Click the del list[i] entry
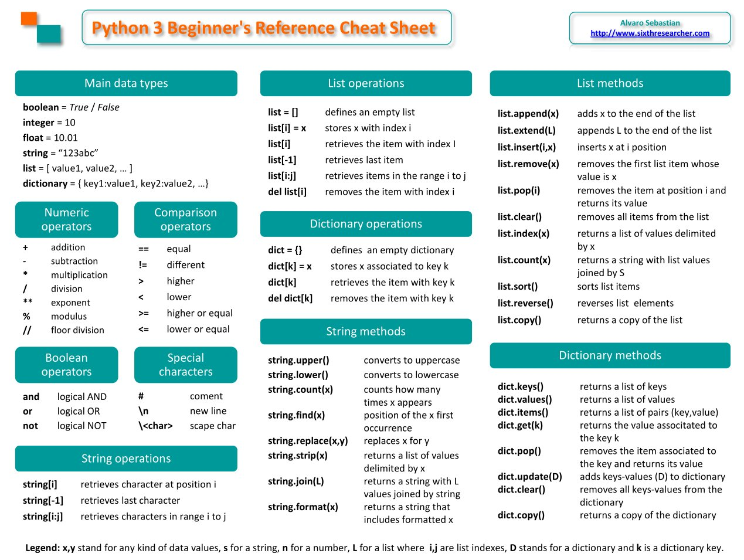 (287, 192)
